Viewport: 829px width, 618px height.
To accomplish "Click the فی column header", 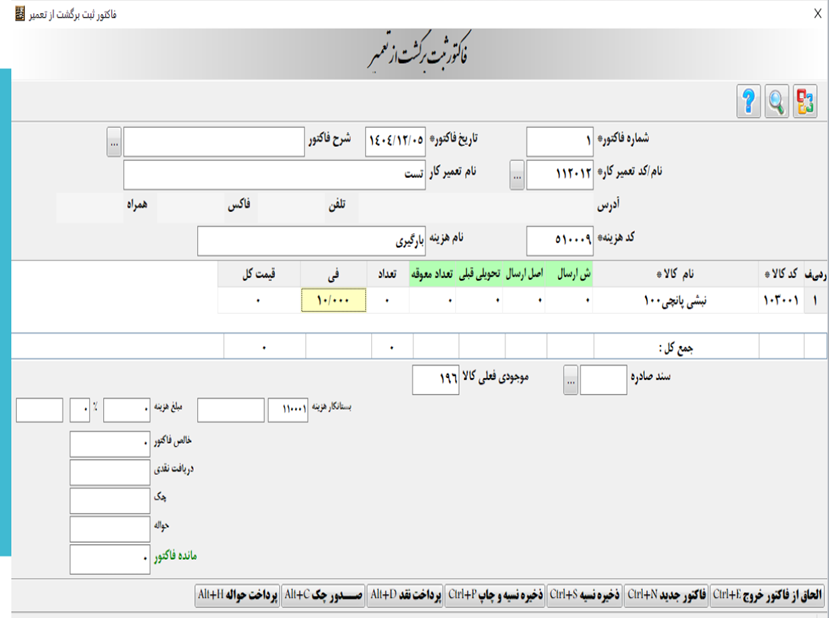I will pyautogui.click(x=334, y=274).
